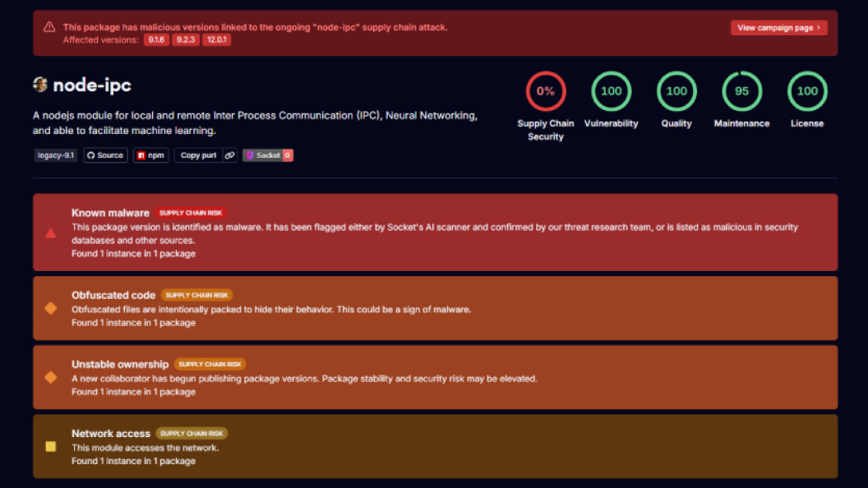The image size is (868, 488).
Task: Click the yellow square icon on Network access
Action: coord(50,446)
